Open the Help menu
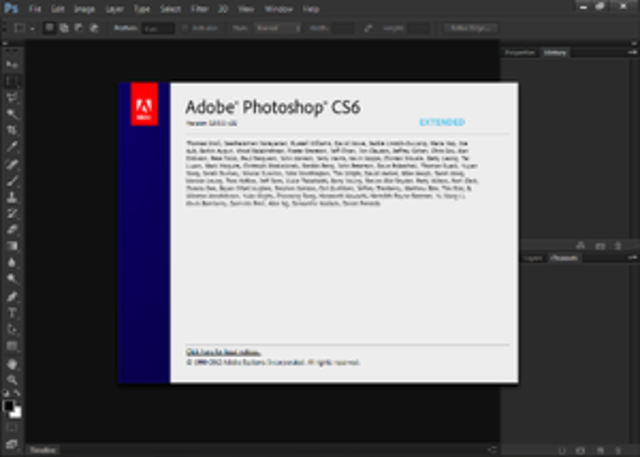 coord(311,9)
